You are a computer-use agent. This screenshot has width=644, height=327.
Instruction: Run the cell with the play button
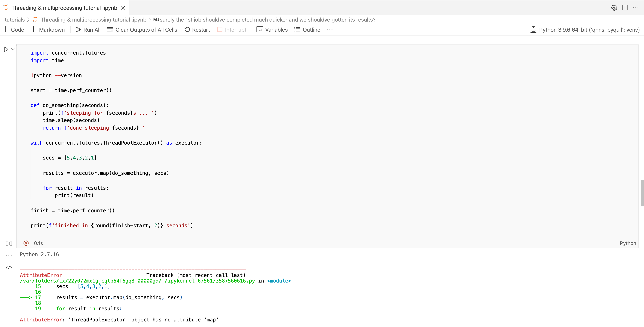click(x=6, y=49)
